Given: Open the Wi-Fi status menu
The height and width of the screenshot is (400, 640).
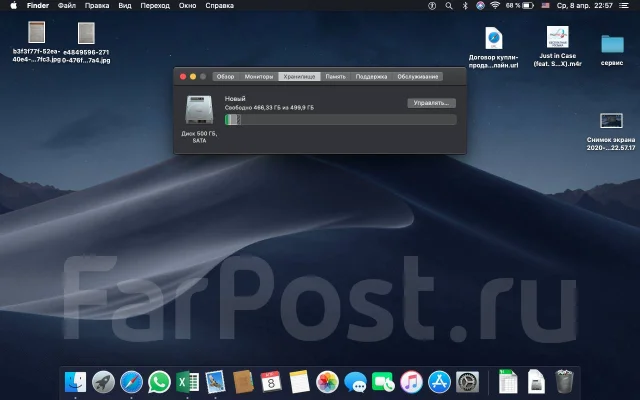Looking at the screenshot, I should [x=495, y=6].
